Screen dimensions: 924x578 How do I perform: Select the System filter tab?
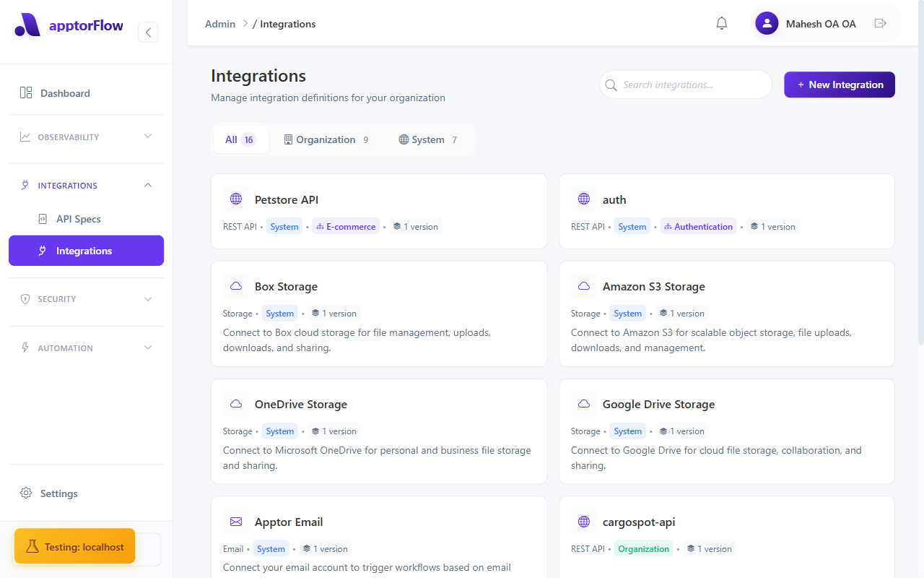pos(428,139)
